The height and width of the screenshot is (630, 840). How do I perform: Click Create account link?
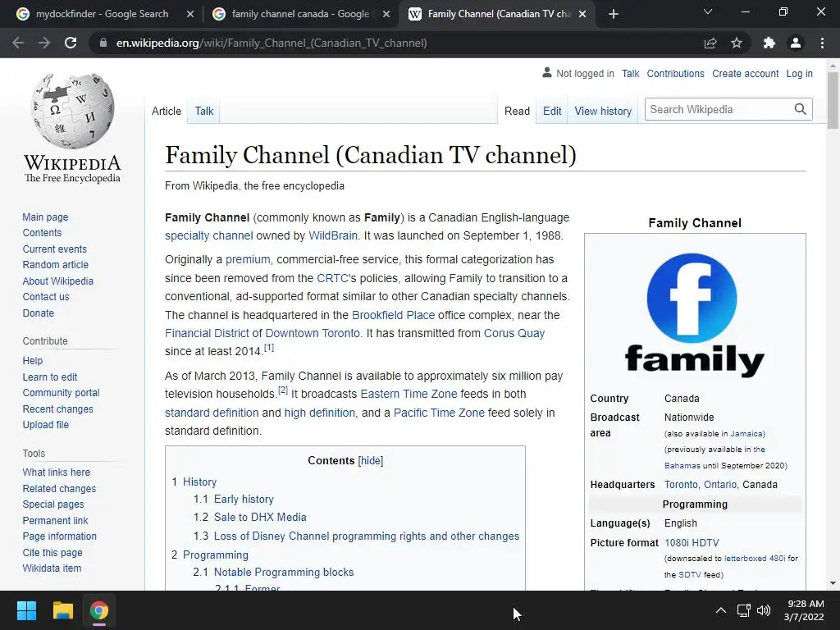pos(745,73)
